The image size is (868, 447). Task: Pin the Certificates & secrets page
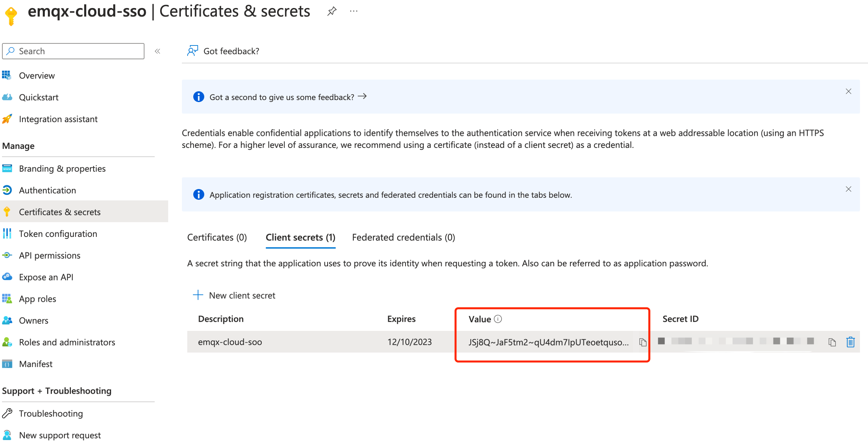332,11
